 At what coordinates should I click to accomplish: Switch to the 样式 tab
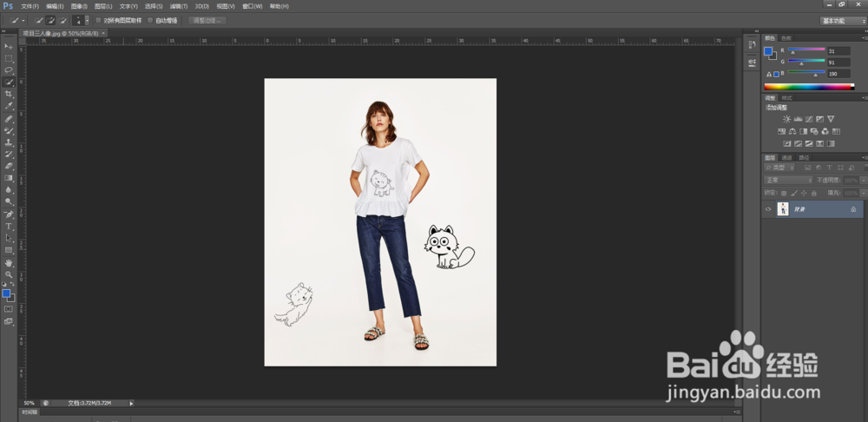[786, 97]
